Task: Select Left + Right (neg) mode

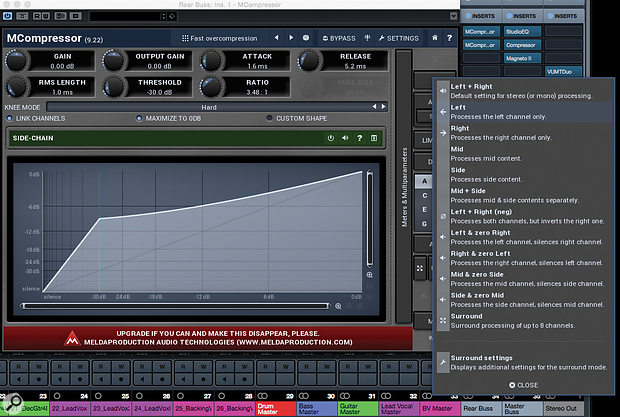Action: tap(524, 217)
